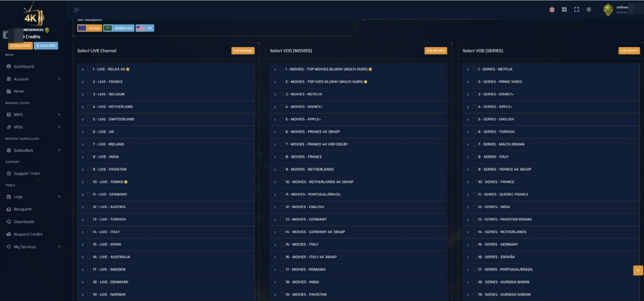Expand the MAG users submenu
The image size is (644, 301).
tap(59, 115)
